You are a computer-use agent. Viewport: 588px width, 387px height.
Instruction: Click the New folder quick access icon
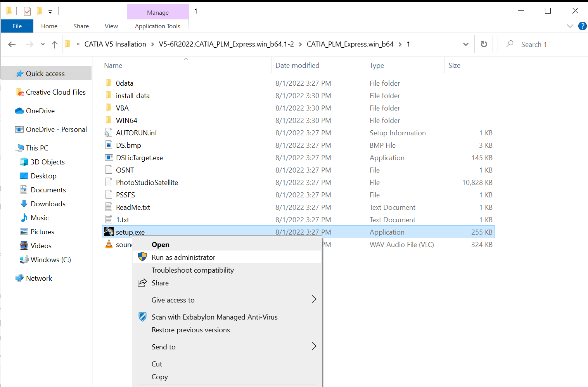[x=40, y=11]
